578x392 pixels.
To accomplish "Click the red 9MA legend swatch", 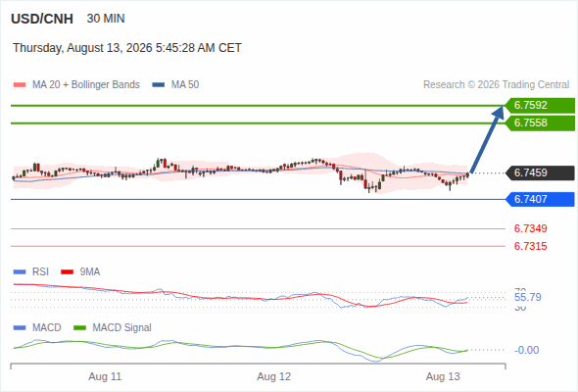I will [x=67, y=272].
